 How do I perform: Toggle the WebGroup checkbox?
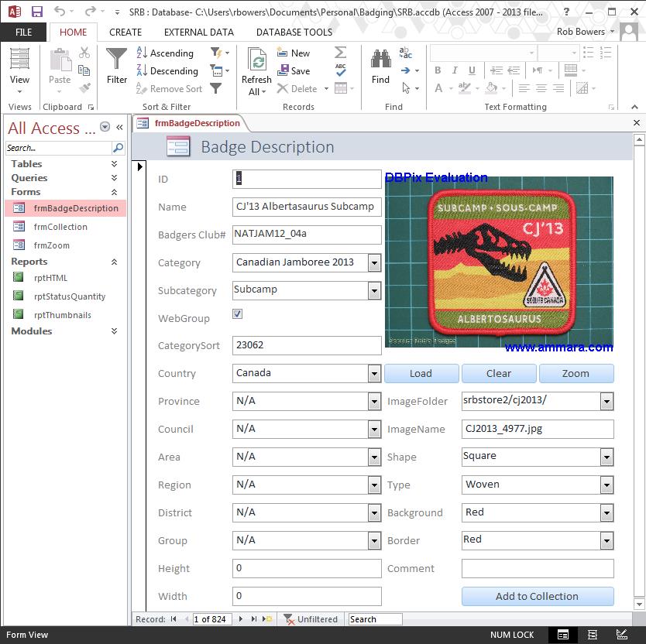coord(237,313)
